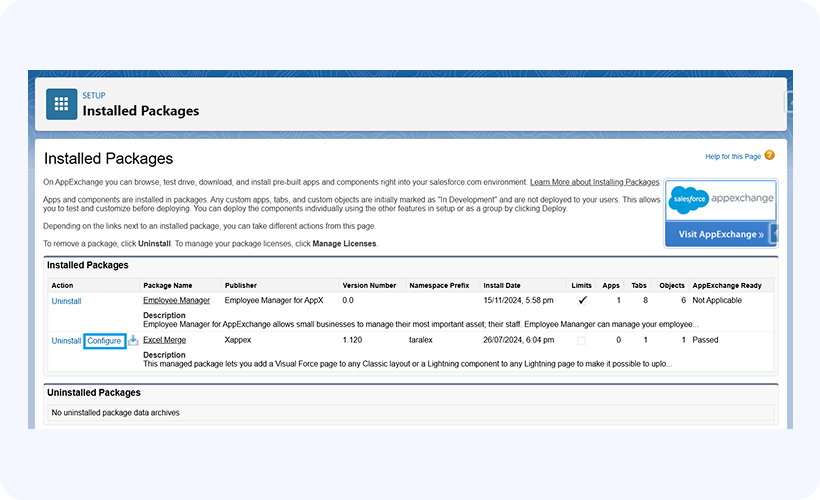Click the AppExchange Ready column header
This screenshot has width=820, height=500.
click(x=727, y=285)
